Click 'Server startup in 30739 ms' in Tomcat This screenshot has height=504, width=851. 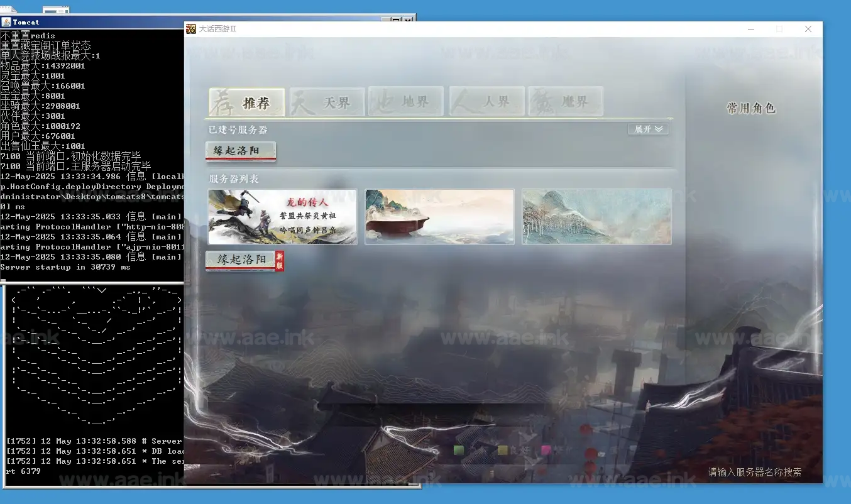(65, 267)
